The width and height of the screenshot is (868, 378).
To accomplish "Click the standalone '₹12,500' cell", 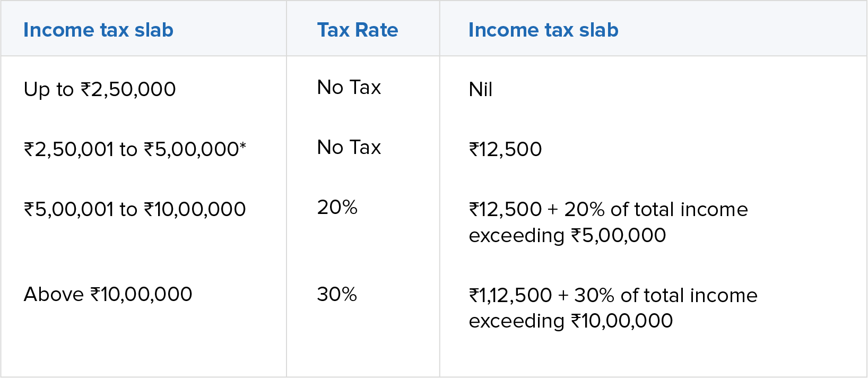I will point(505,149).
